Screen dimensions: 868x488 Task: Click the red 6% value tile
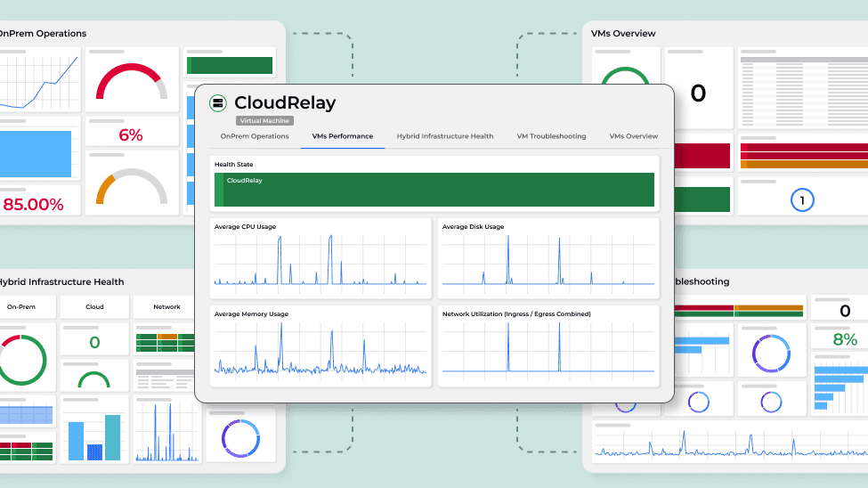click(x=131, y=135)
